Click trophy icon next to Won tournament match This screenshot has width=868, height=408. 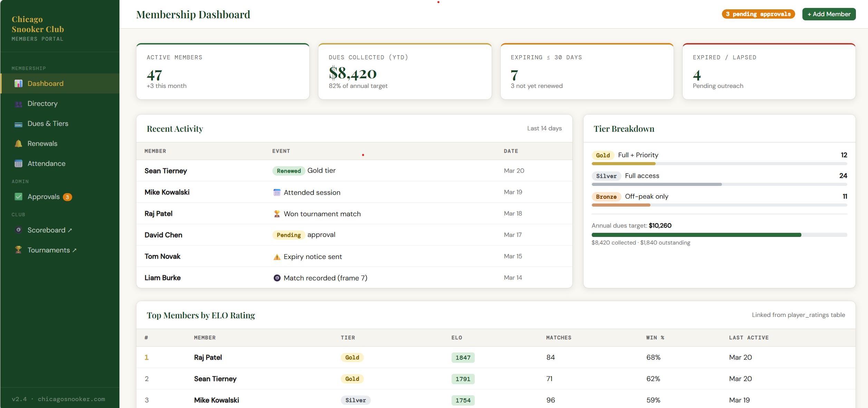tap(277, 214)
